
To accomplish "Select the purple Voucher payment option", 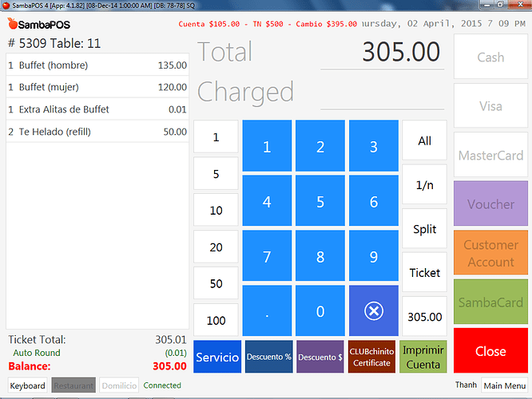I will 490,203.
